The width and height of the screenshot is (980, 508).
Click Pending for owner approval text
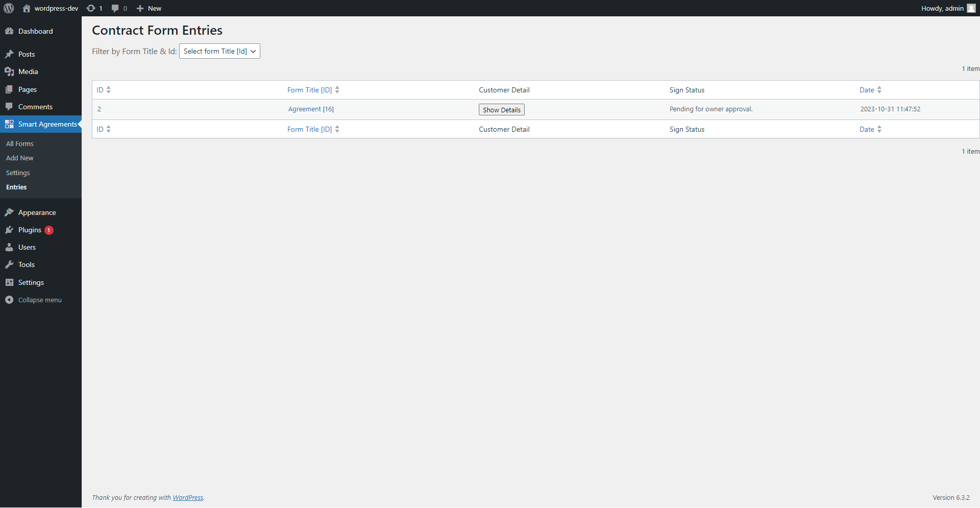point(711,109)
